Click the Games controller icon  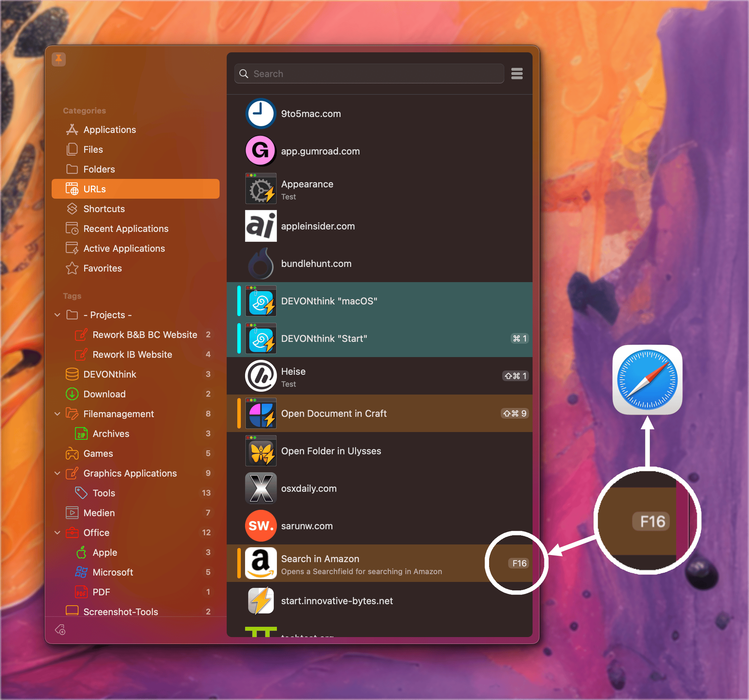point(72,454)
